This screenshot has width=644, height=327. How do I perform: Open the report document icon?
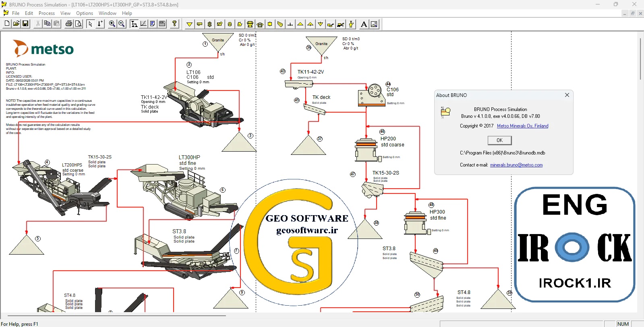click(x=153, y=24)
